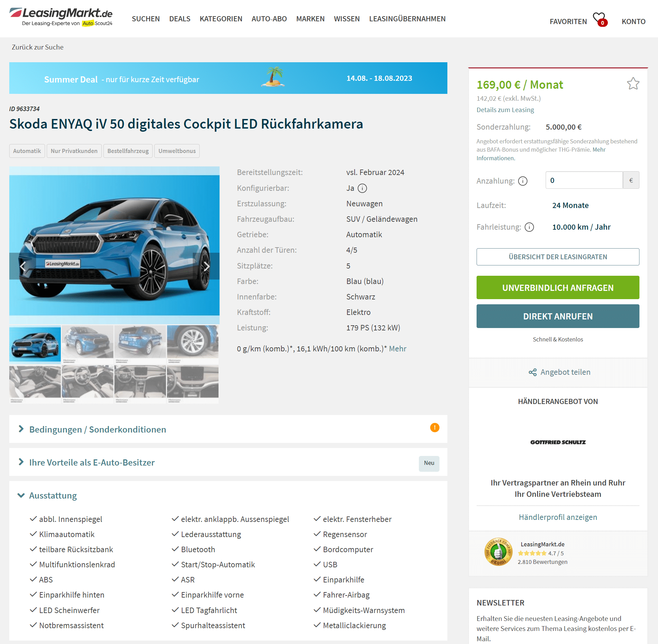This screenshot has width=658, height=644.
Task: Open MARKEN menu
Action: coord(310,19)
